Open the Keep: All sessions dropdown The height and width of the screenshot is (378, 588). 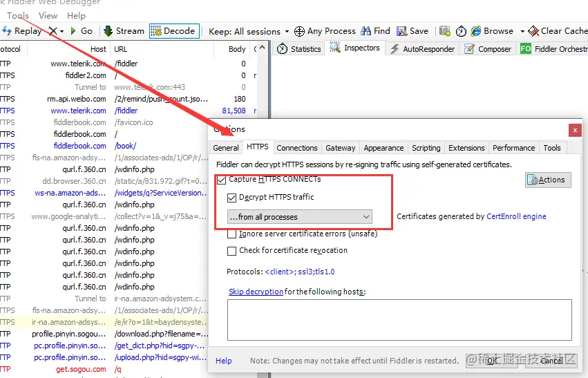[x=249, y=32]
